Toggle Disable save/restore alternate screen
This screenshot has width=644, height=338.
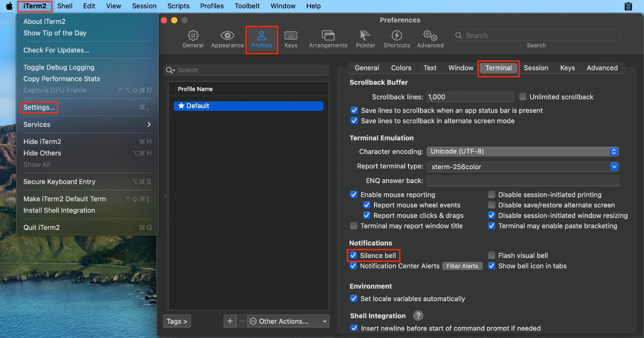coord(492,205)
